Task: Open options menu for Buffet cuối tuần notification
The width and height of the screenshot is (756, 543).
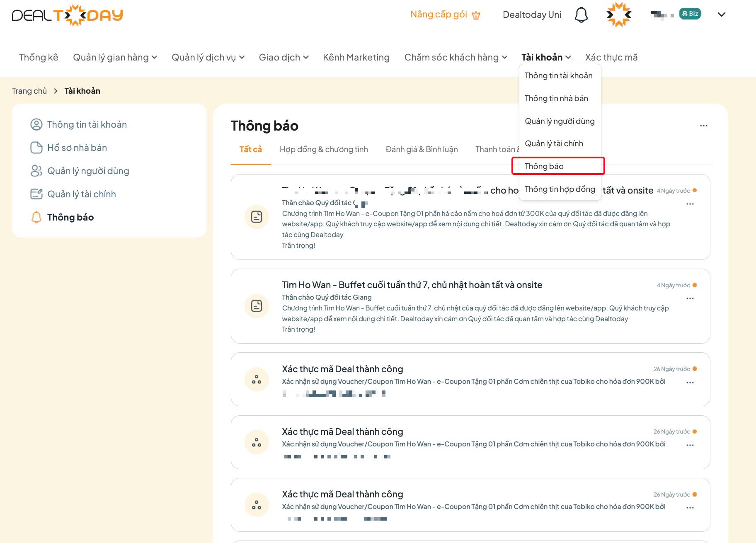Action: pyautogui.click(x=690, y=298)
